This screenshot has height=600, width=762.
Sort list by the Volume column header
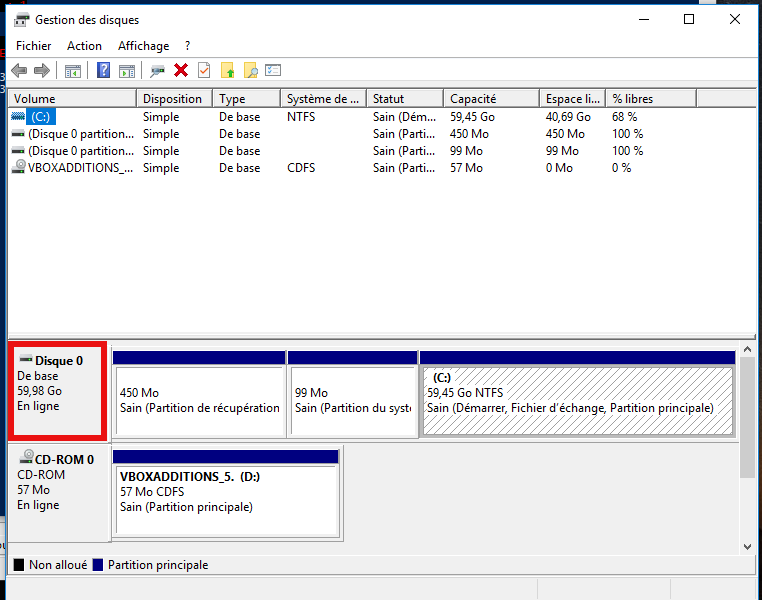coord(72,99)
